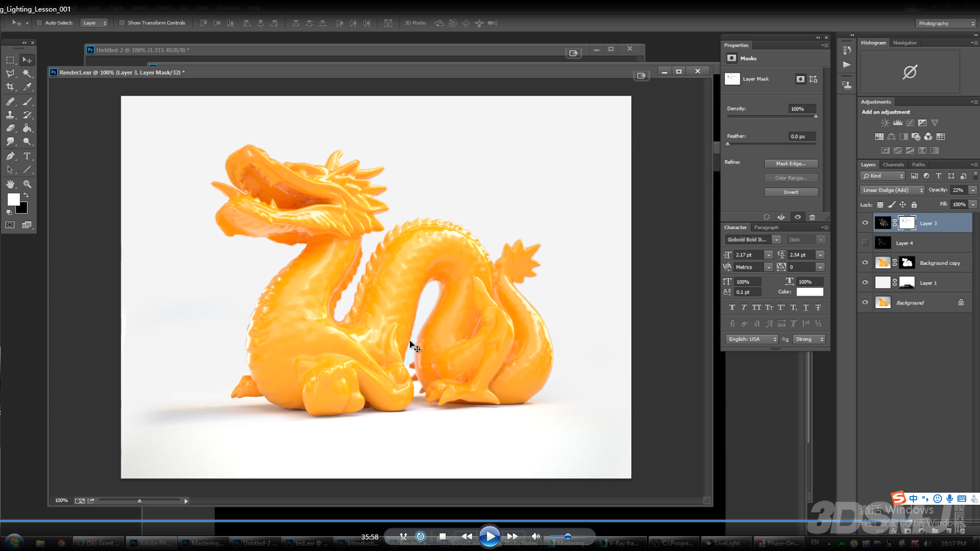The height and width of the screenshot is (551, 980).
Task: Add Brightness/Contrast adjustment
Action: pos(885,123)
